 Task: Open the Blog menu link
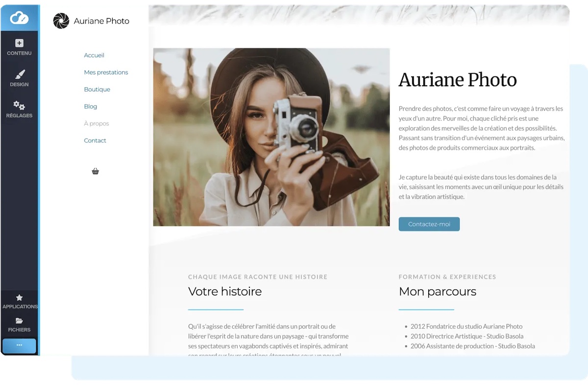(x=91, y=106)
